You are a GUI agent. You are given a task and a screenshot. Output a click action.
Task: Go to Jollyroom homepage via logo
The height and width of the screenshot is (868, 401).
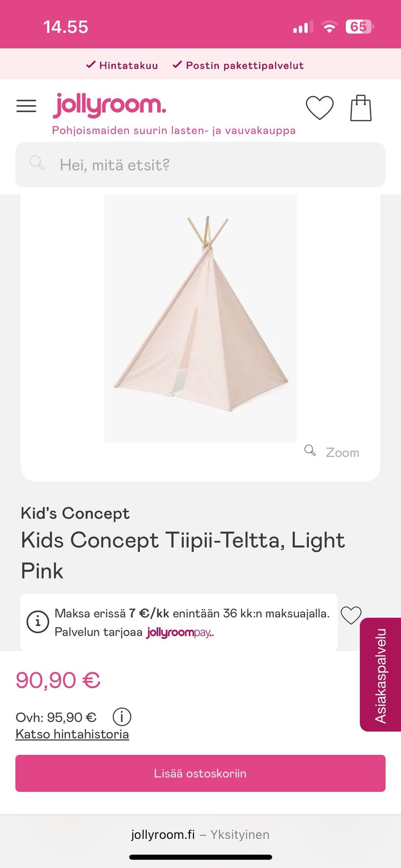(109, 105)
